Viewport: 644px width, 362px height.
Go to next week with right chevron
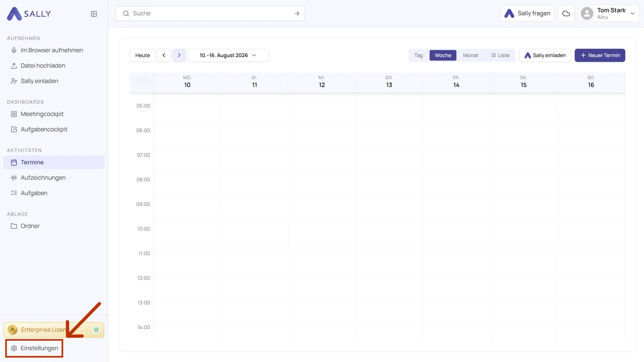click(179, 56)
